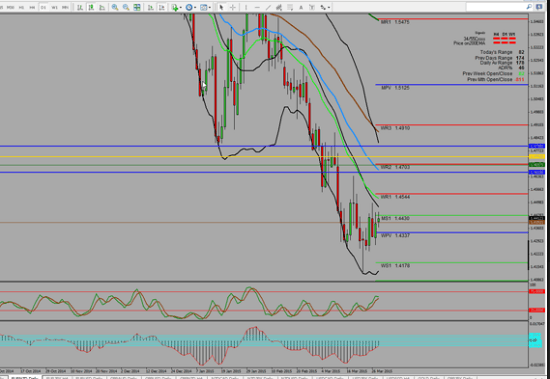Click the MN monthly timeframe button
Viewport: 550px width, 379px height.
click(x=66, y=7)
